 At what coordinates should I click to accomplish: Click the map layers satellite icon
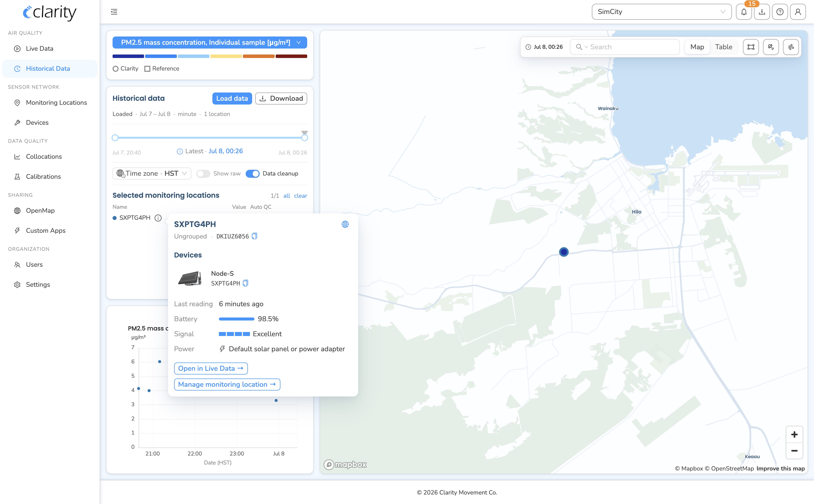[771, 47]
